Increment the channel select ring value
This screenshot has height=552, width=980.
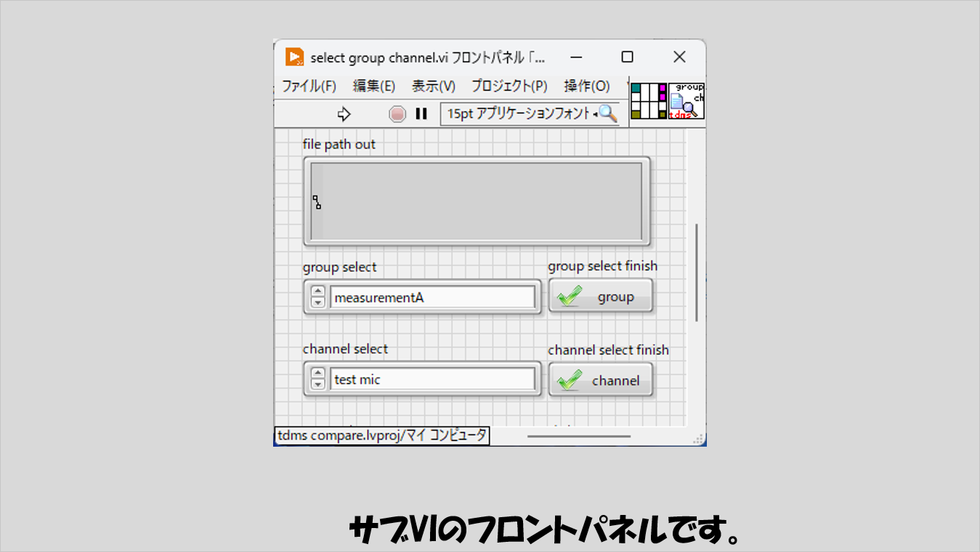pyautogui.click(x=317, y=374)
